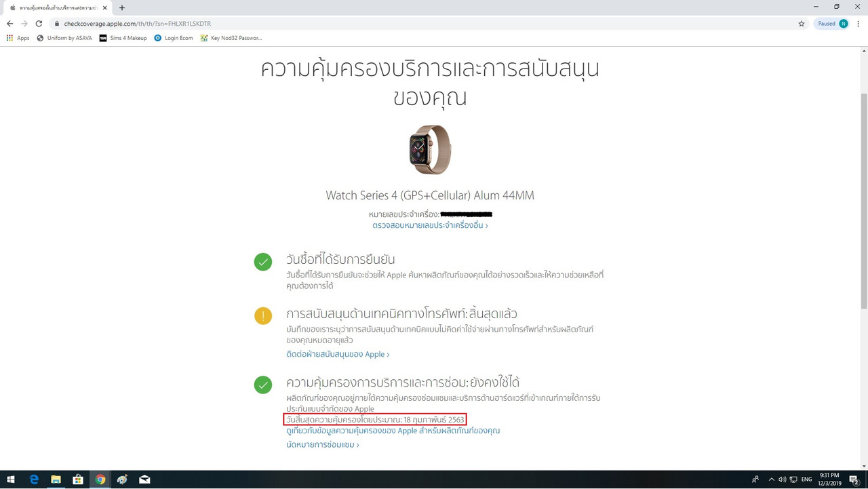Viewport: 868px width, 489px height.
Task: Open Chrome's three-dot menu
Action: pyautogui.click(x=857, y=22)
